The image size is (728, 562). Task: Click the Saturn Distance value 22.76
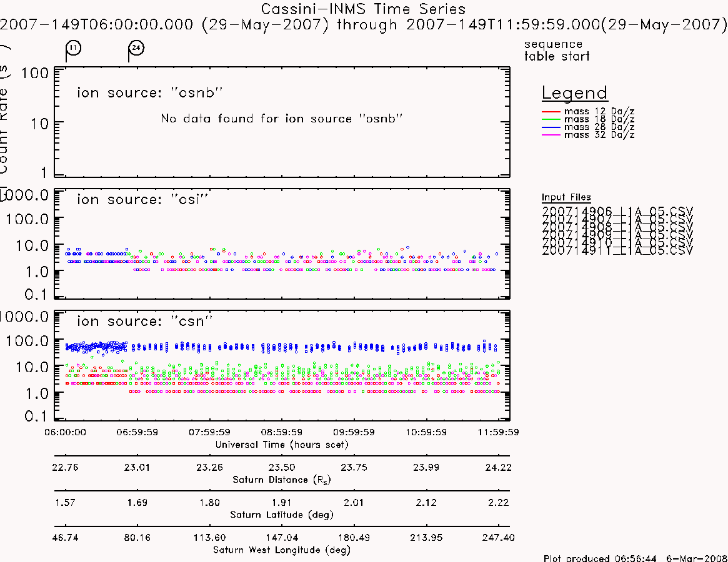pyautogui.click(x=65, y=467)
